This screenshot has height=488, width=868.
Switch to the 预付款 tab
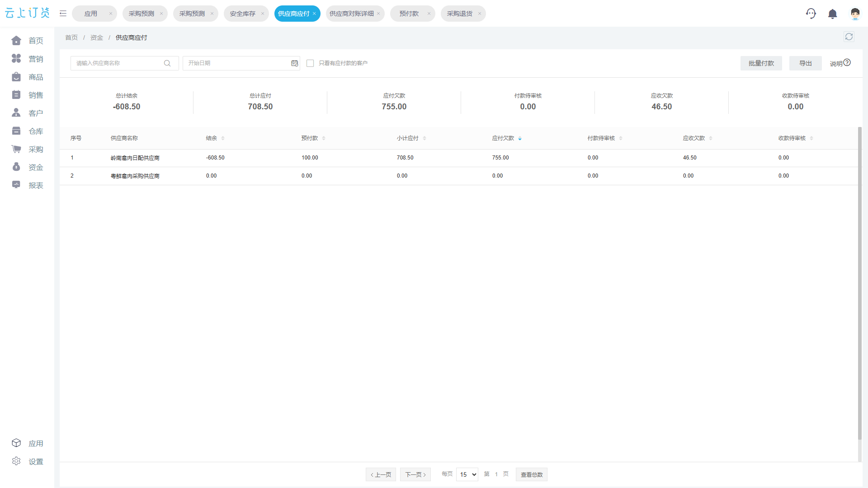[409, 14]
